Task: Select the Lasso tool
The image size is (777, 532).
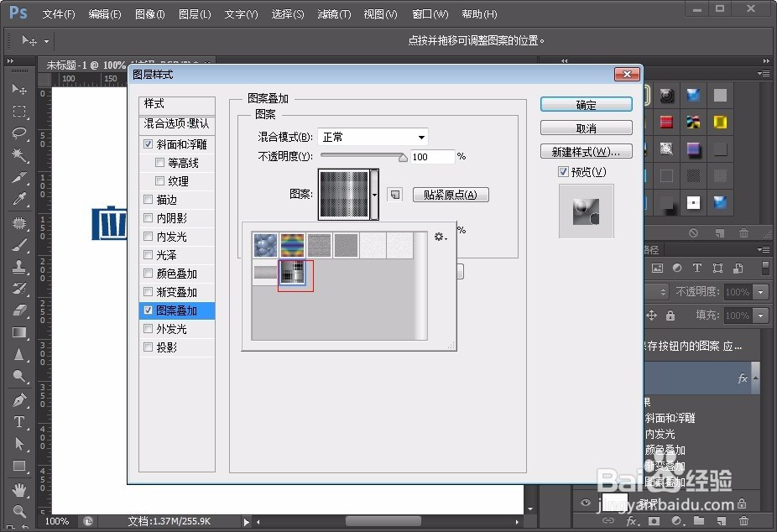Action: click(19, 133)
